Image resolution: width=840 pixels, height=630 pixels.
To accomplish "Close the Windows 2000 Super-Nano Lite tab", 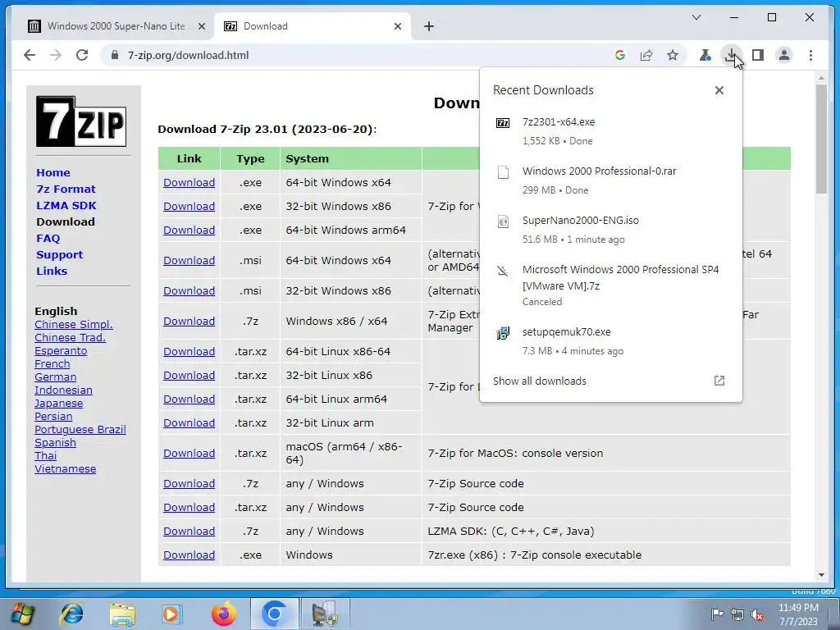I will (x=202, y=26).
